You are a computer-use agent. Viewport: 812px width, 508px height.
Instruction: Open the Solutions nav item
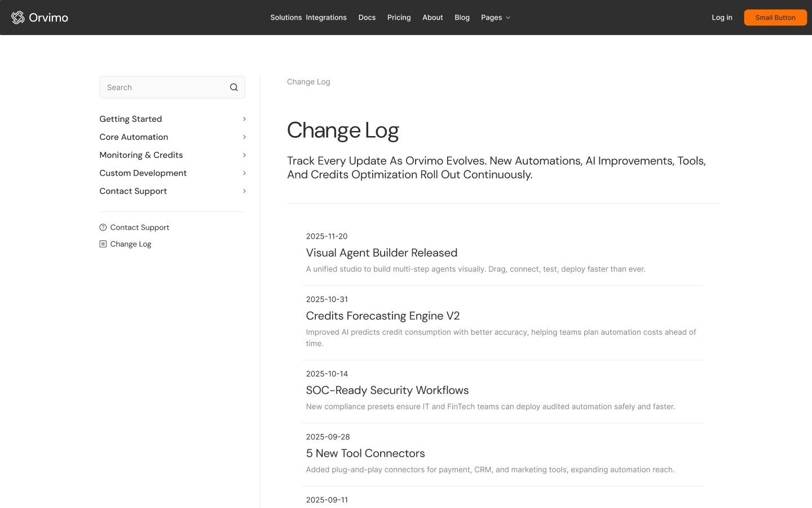click(x=286, y=17)
